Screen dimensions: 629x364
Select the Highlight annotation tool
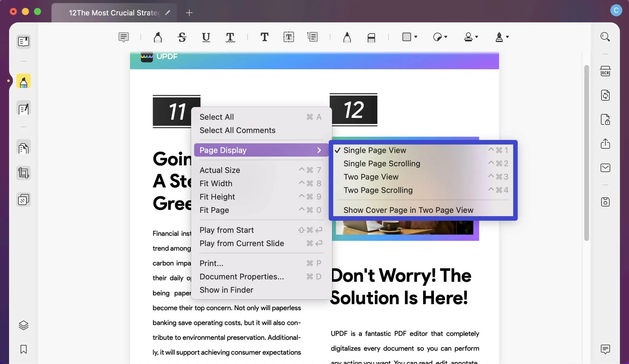tap(157, 37)
